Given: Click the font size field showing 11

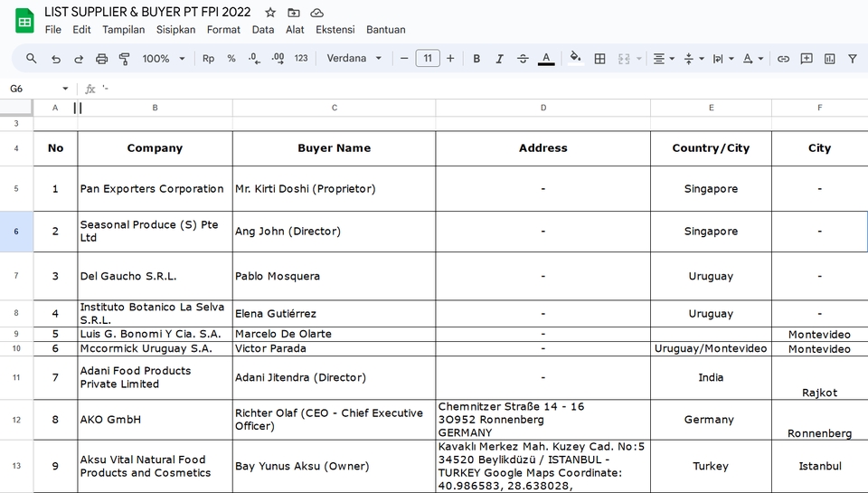Looking at the screenshot, I should click(428, 58).
